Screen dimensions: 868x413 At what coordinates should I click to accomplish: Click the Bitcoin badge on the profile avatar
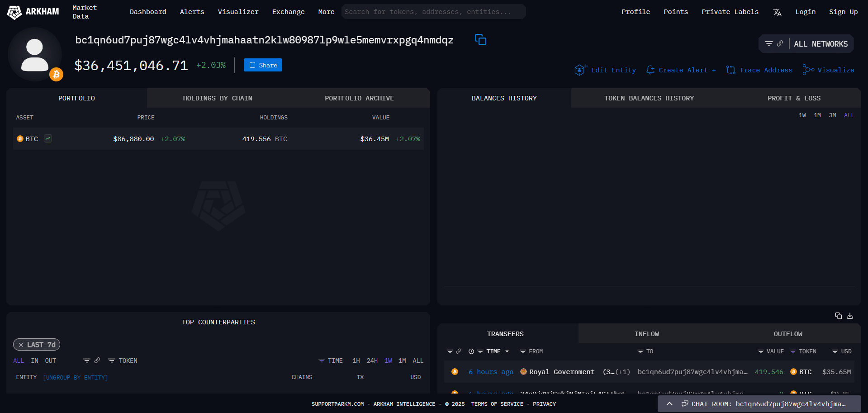click(x=56, y=74)
